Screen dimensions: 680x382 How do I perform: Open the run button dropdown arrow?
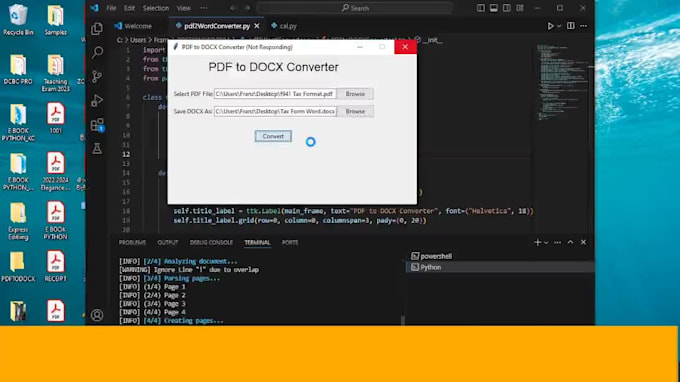559,26
